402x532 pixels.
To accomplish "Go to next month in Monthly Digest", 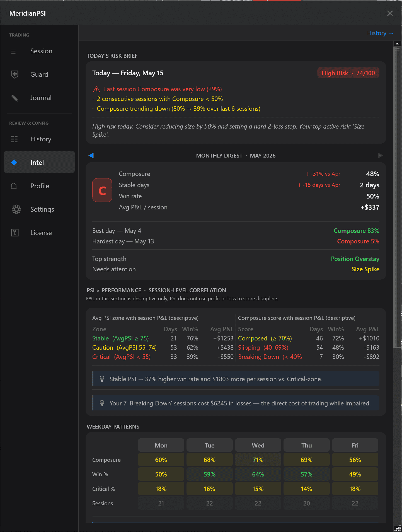I will pos(380,155).
